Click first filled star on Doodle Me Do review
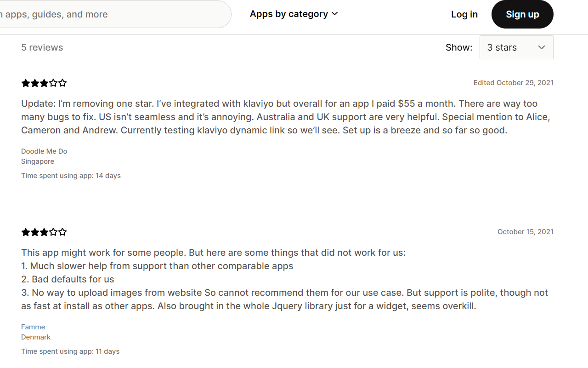Viewport: 588px width, 368px height. tap(25, 83)
